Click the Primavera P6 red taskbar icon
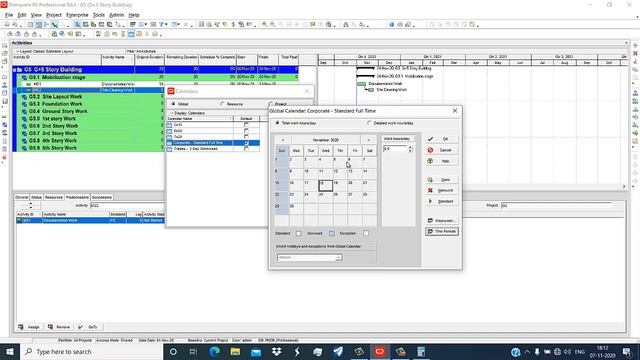640x360 pixels. [x=380, y=351]
